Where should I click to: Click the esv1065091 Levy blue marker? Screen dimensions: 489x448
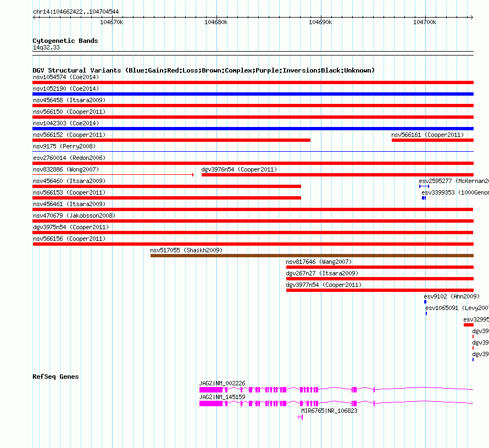426,313
